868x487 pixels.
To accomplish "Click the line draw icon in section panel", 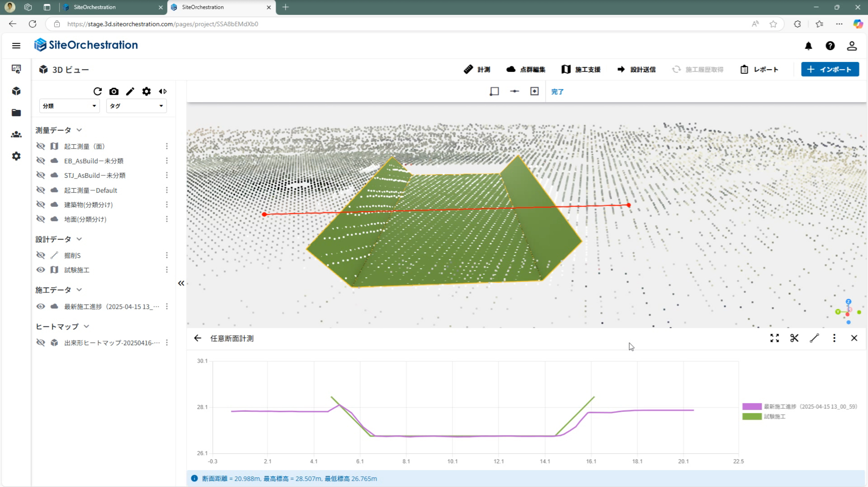I will [814, 338].
